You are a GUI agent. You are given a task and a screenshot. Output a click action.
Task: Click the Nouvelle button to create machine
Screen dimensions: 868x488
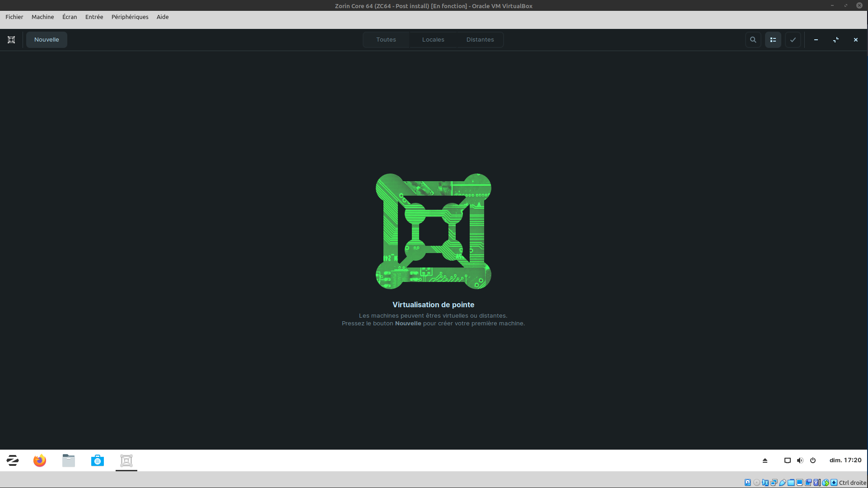coord(47,40)
